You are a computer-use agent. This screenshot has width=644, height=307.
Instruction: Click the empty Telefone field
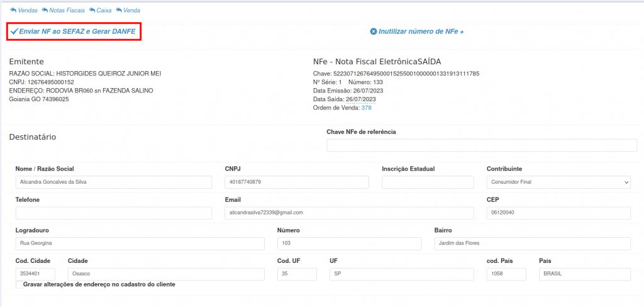click(x=114, y=213)
